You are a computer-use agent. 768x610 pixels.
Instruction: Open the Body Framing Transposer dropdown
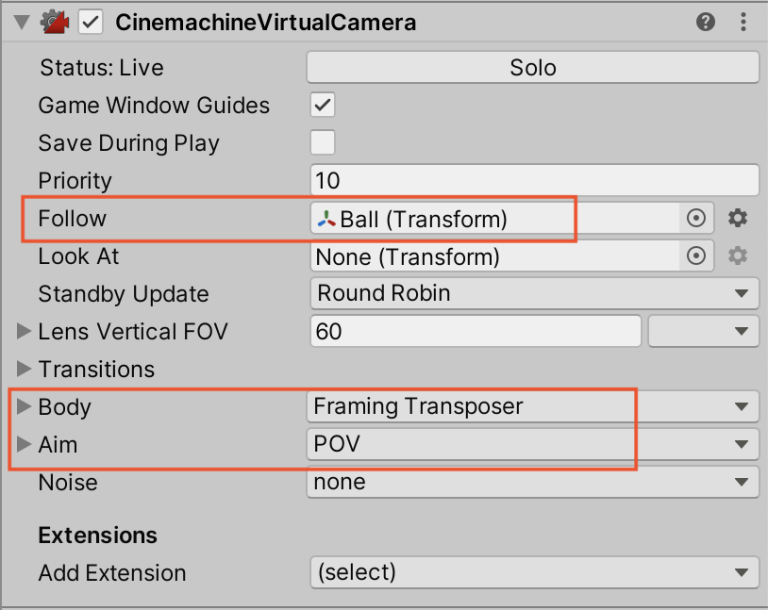tap(533, 406)
